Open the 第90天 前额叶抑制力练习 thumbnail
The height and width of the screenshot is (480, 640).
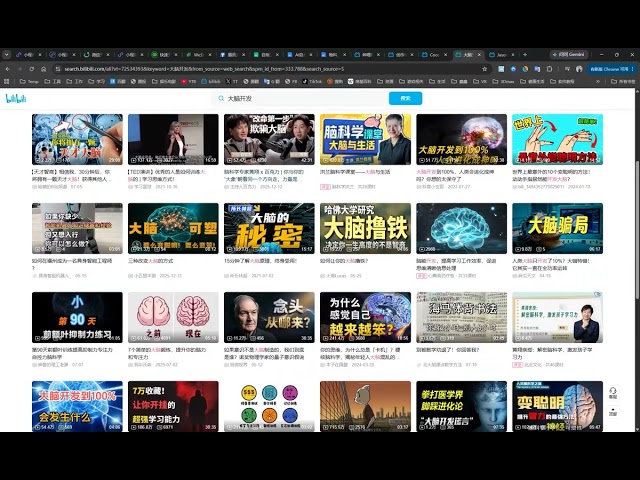[x=77, y=318]
